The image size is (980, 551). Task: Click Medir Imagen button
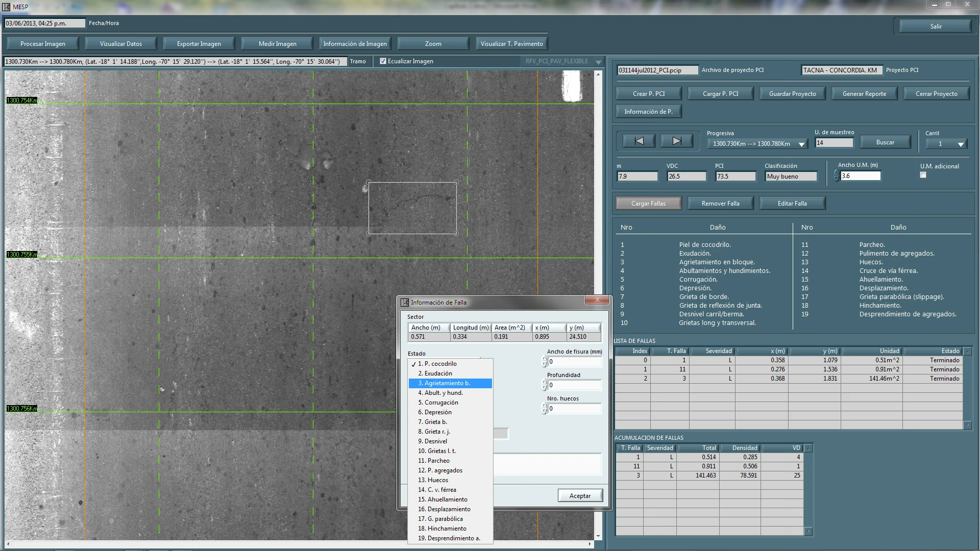(x=277, y=44)
